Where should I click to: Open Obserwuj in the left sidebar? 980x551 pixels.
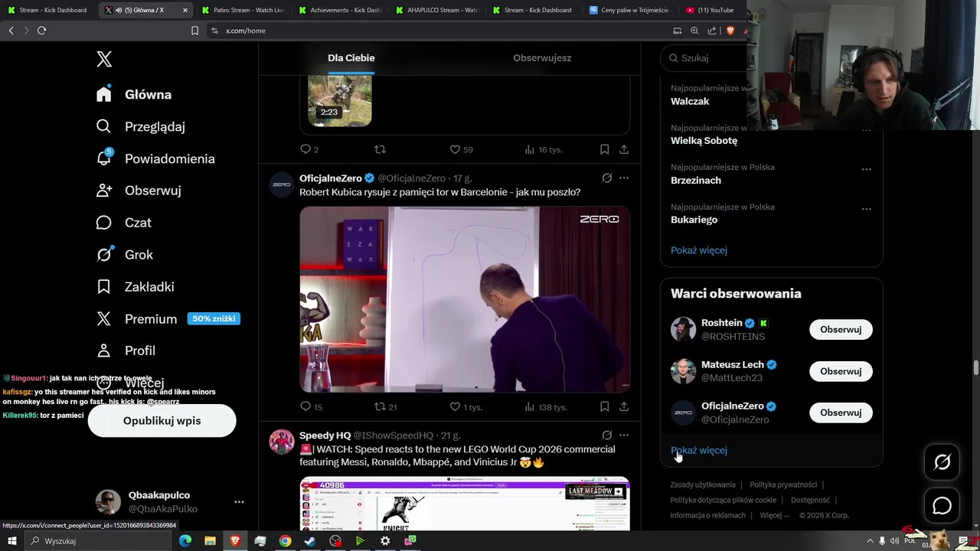(x=139, y=191)
